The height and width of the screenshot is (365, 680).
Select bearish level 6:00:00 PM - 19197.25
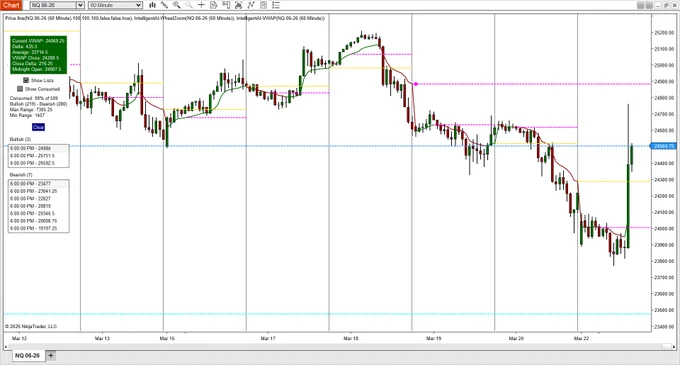click(x=38, y=228)
